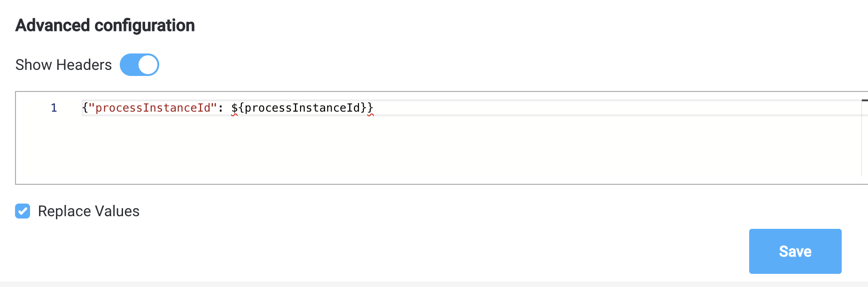Select line number 1 in editor gutter
The width and height of the screenshot is (868, 287).
click(54, 108)
